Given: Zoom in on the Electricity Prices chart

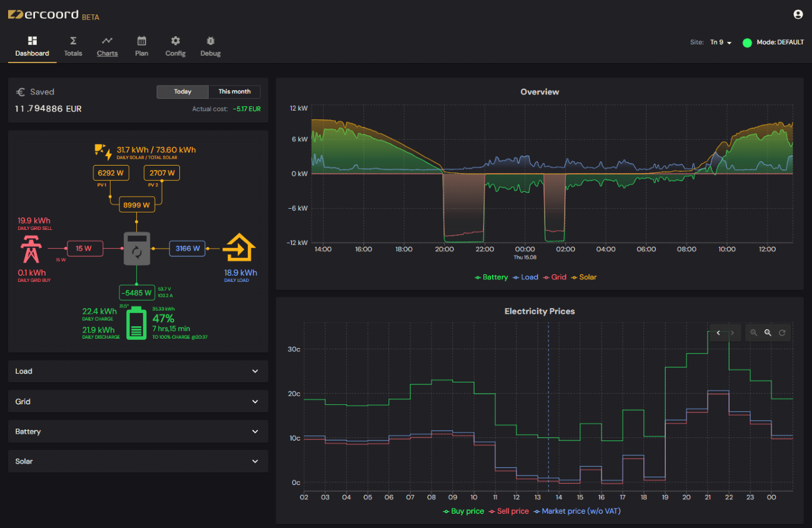Looking at the screenshot, I should [754, 332].
